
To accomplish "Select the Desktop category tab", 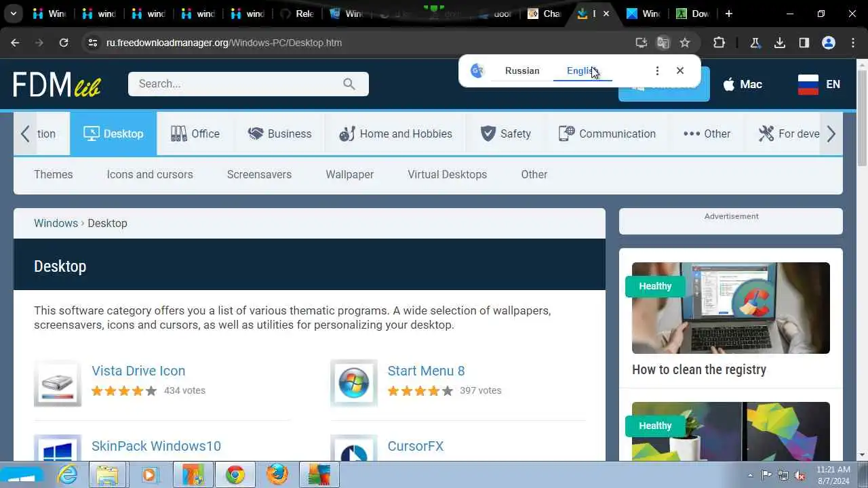I will click(x=113, y=134).
